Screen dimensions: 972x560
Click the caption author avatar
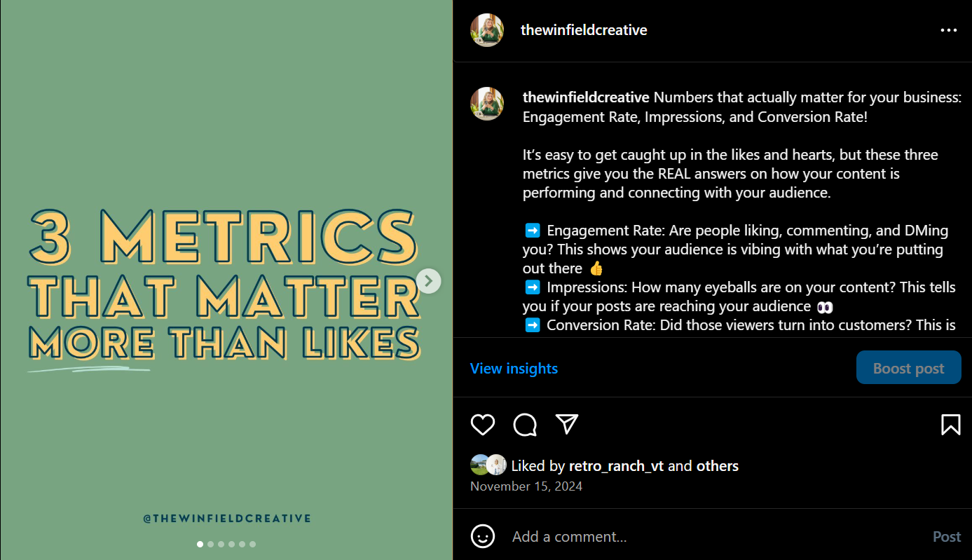487,104
